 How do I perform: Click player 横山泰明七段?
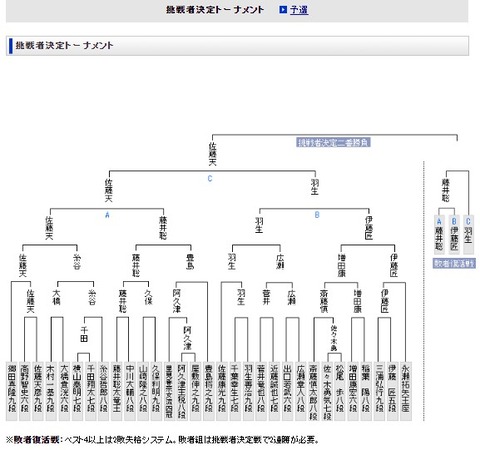(x=77, y=391)
